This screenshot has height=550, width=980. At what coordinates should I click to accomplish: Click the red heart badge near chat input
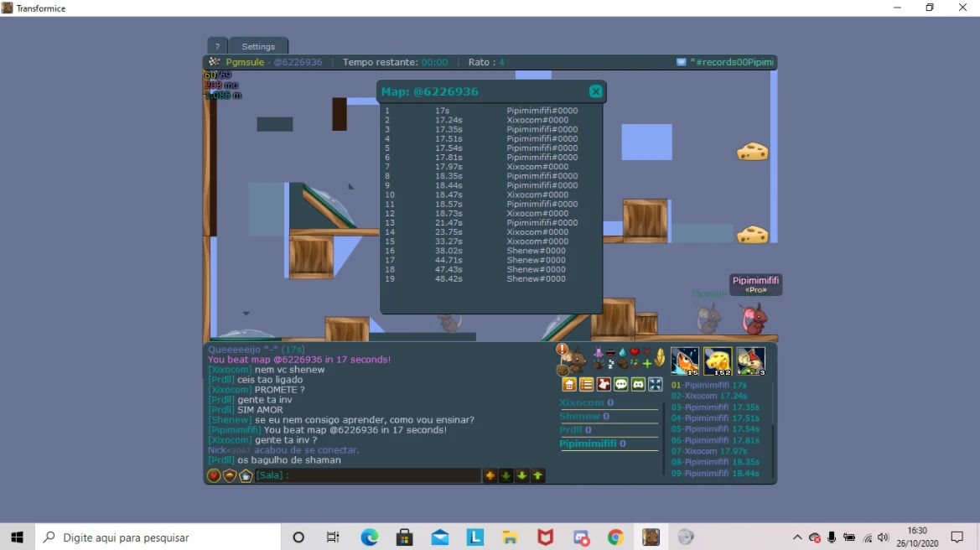coord(214,475)
